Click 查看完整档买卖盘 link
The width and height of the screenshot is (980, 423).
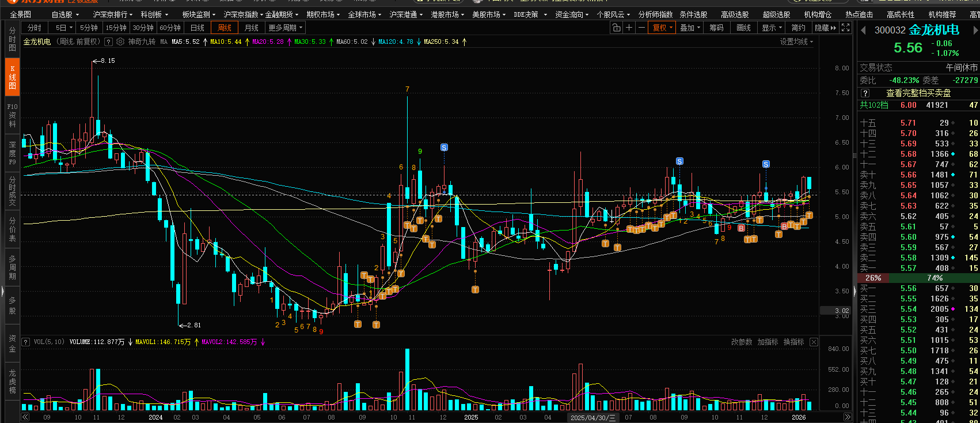(x=918, y=93)
